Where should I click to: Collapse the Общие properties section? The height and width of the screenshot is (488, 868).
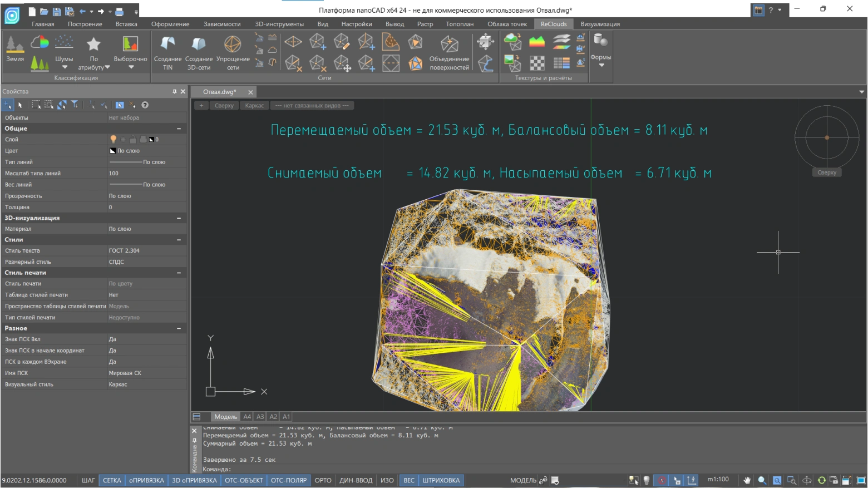coord(179,129)
